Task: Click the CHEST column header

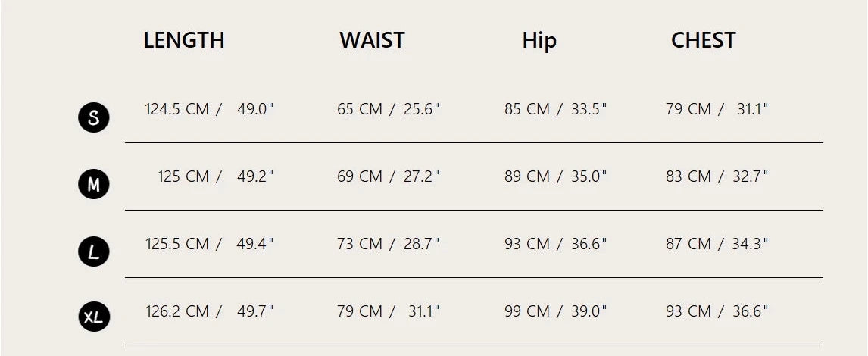Action: pos(703,40)
